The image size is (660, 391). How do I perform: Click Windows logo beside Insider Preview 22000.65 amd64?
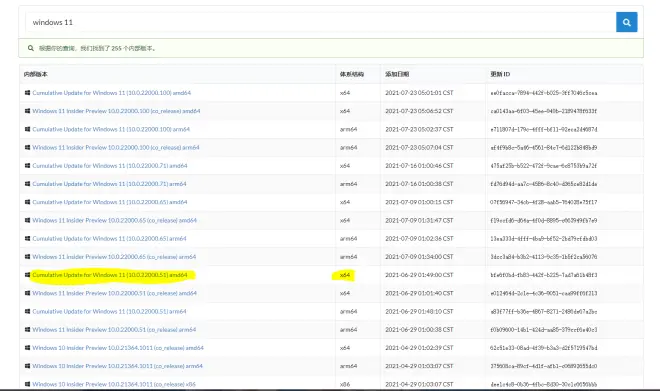click(27, 220)
